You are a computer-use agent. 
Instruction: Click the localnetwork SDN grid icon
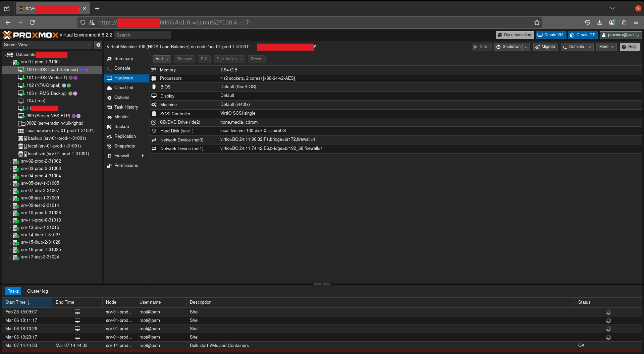point(21,131)
